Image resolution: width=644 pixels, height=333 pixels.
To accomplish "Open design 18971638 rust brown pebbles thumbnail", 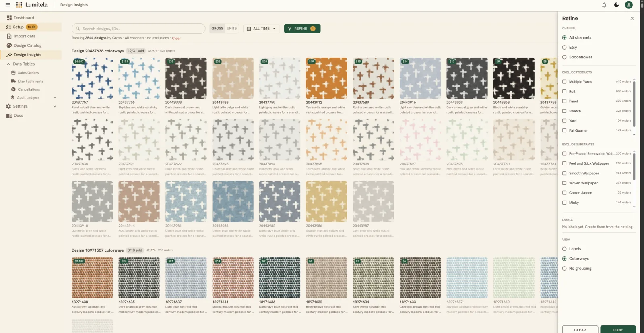I will click(92, 278).
